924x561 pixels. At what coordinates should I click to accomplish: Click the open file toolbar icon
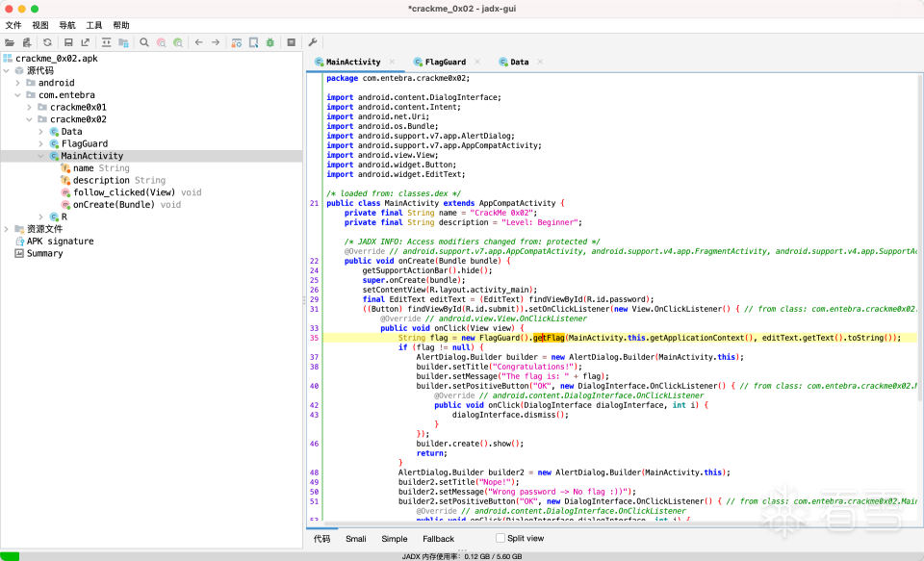[10, 42]
